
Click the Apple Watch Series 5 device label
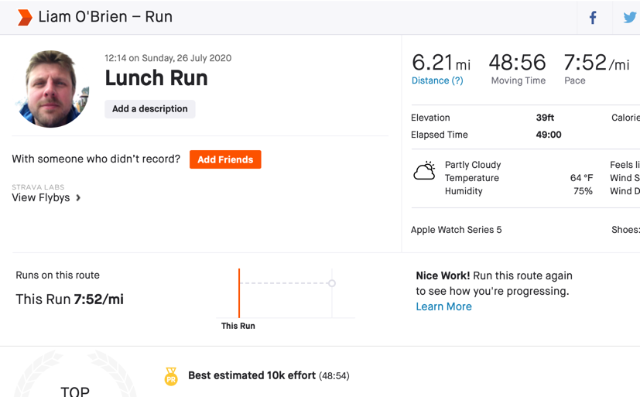[456, 230]
